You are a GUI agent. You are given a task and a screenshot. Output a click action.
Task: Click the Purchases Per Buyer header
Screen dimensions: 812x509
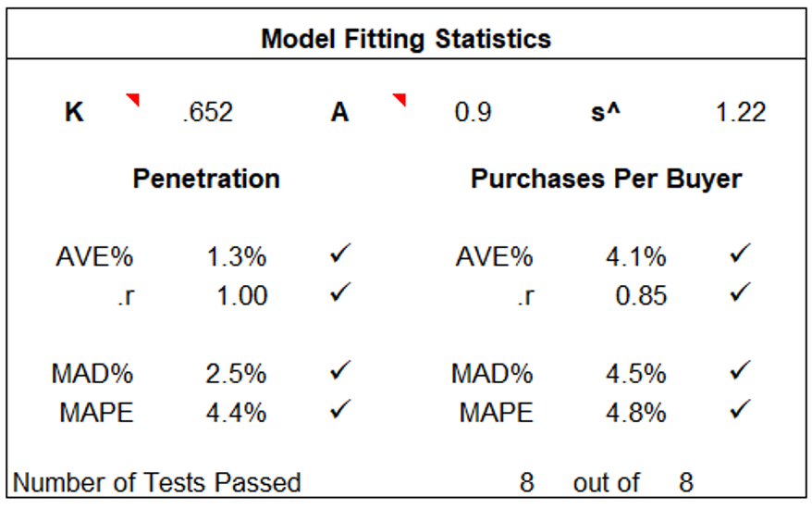[606, 179]
